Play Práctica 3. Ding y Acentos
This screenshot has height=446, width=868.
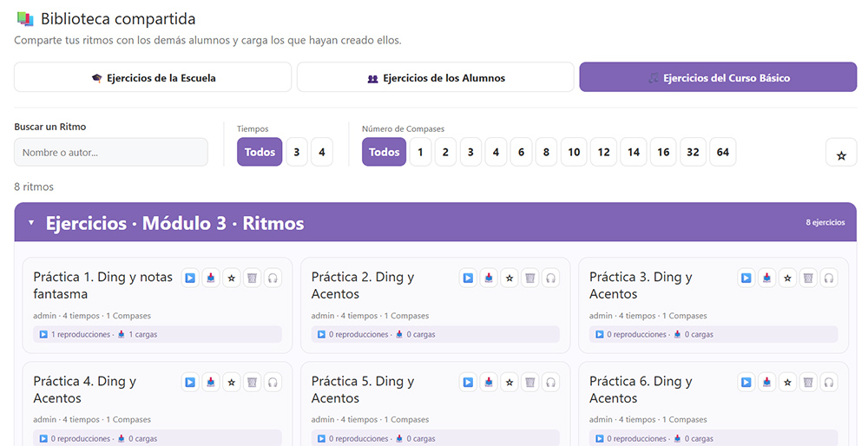[746, 278]
